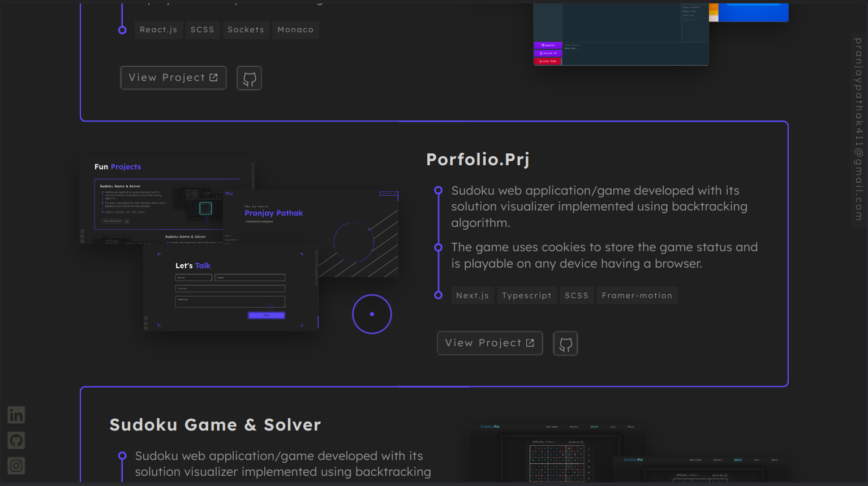868x486 pixels.
Task: Click the Framer-motion tag
Action: point(637,295)
